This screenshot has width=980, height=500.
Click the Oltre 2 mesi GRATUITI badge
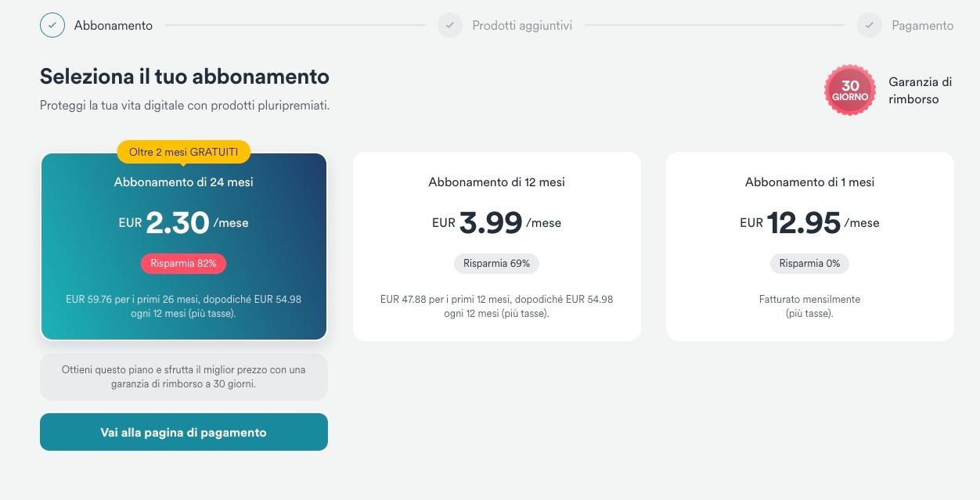point(184,152)
